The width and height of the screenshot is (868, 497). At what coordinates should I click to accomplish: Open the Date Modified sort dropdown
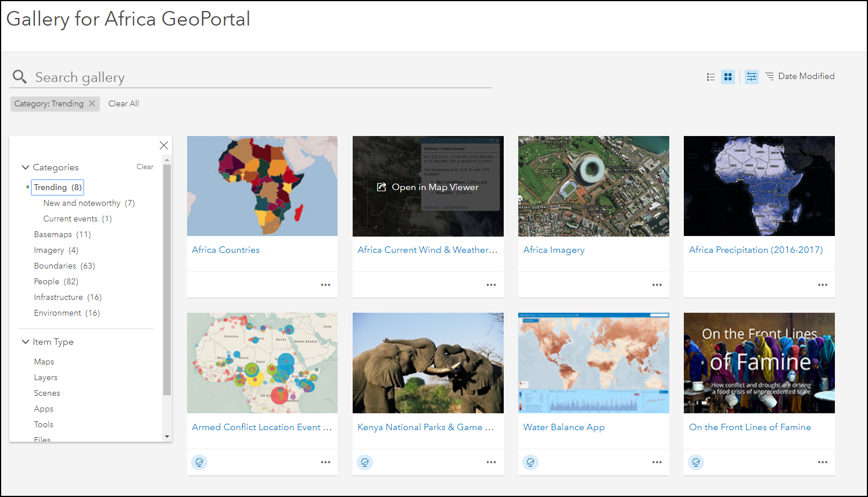(x=800, y=76)
